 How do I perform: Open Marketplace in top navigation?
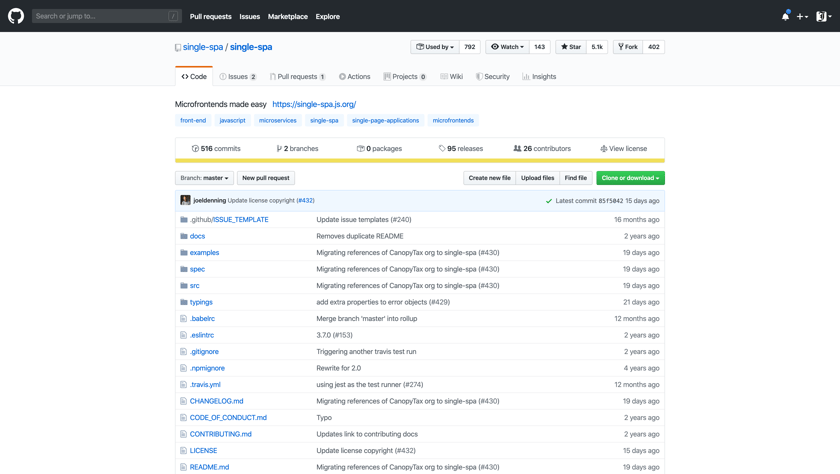pos(288,17)
